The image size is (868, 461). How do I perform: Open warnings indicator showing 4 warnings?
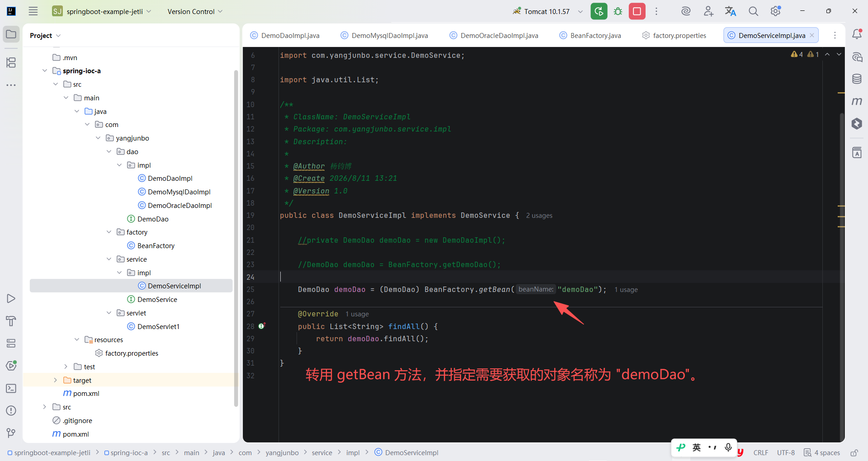tap(797, 54)
